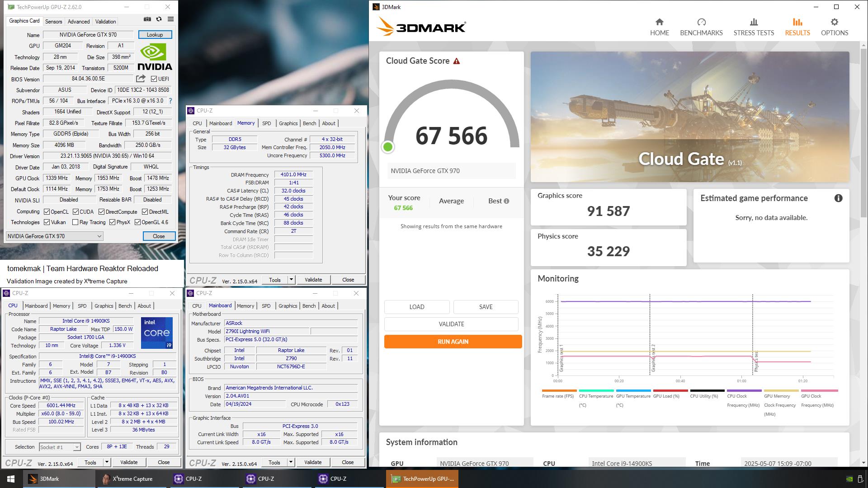Click the NVIDIA logo in GPU-Z
Viewport: 868px width, 488px height.
[155, 57]
